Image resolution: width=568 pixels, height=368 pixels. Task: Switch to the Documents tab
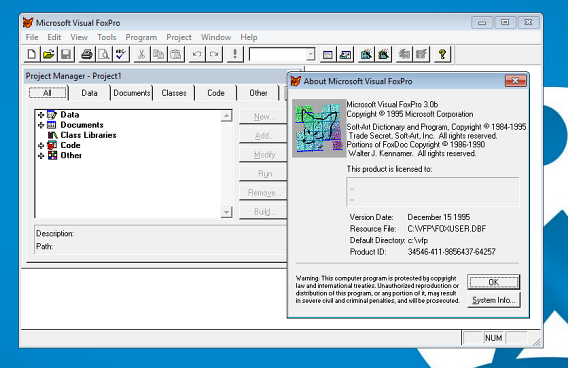pos(131,93)
